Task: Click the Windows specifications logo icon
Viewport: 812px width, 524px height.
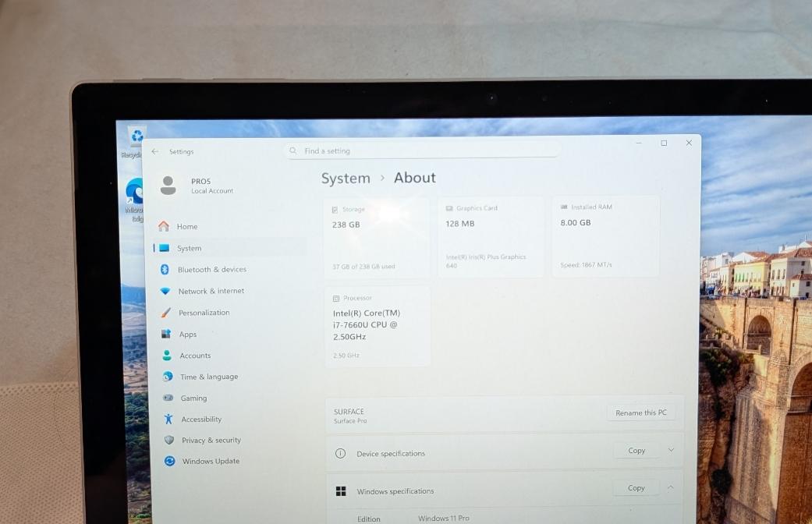Action: (341, 491)
